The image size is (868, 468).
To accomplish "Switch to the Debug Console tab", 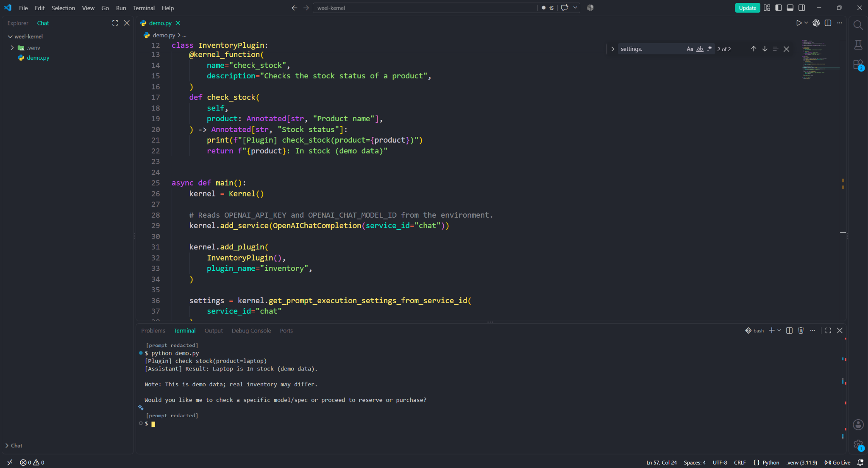I will pyautogui.click(x=251, y=331).
